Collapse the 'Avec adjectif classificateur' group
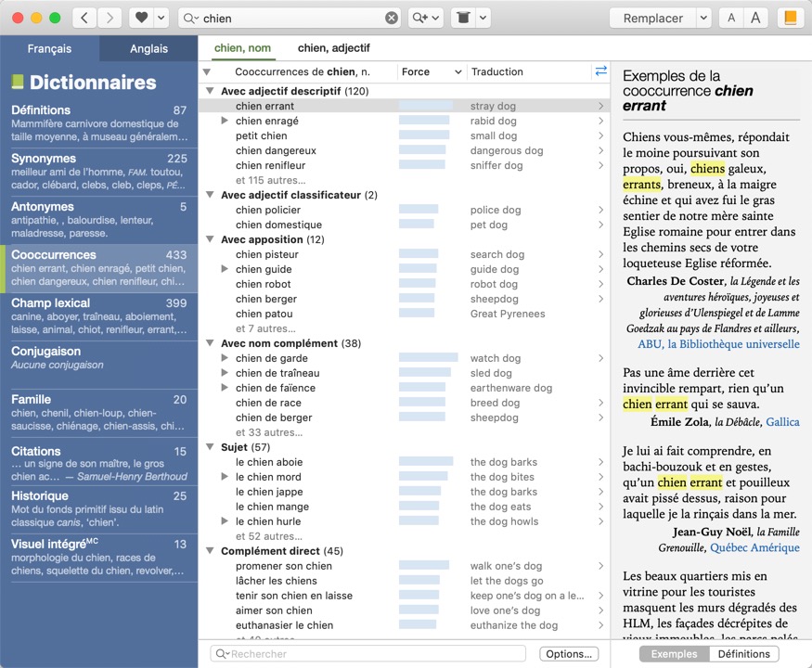The image size is (812, 668). click(x=211, y=195)
